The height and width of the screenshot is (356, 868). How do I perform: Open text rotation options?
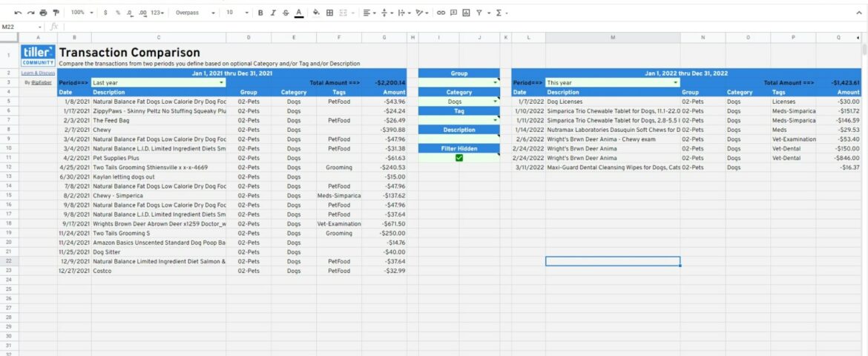(x=421, y=12)
